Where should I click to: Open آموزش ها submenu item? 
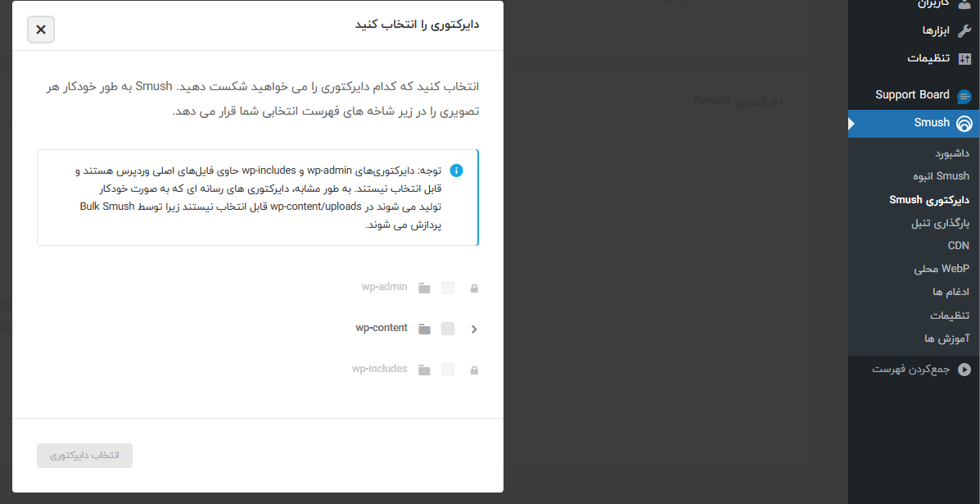click(x=947, y=338)
